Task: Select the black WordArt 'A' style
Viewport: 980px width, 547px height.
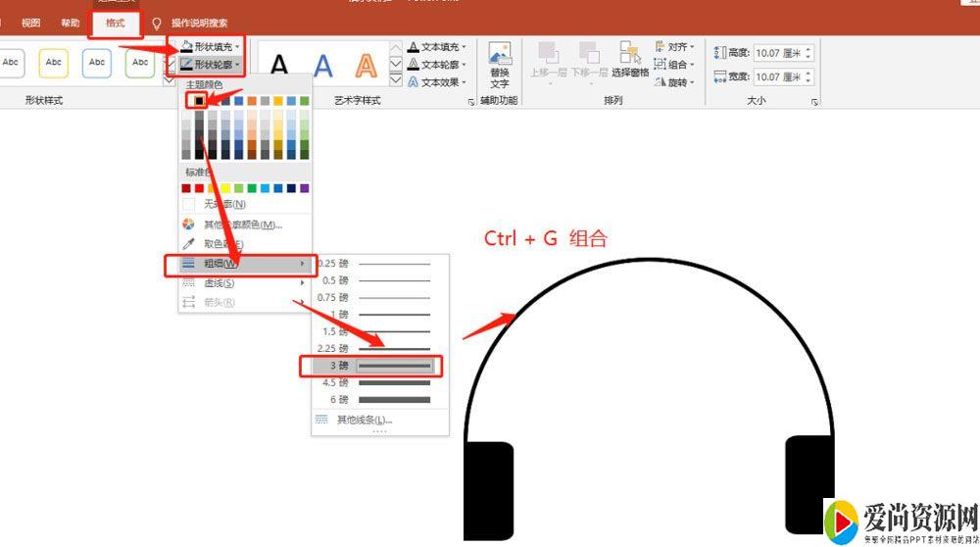Action: (279, 66)
